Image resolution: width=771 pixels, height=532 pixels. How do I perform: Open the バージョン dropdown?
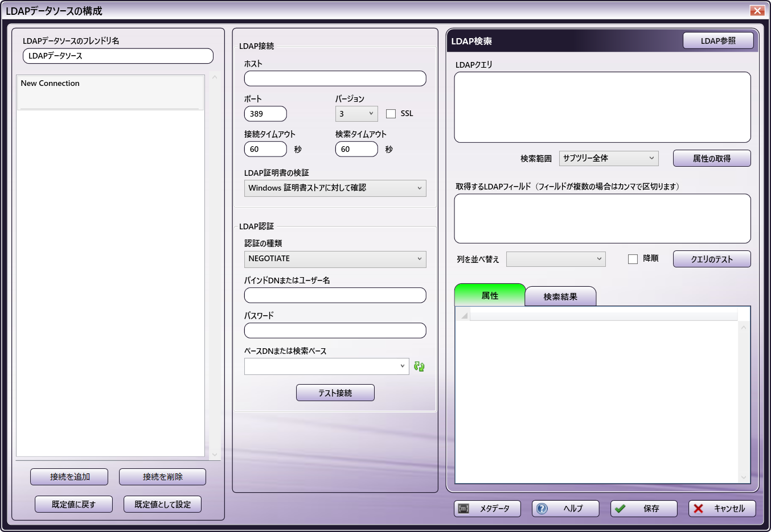[356, 114]
